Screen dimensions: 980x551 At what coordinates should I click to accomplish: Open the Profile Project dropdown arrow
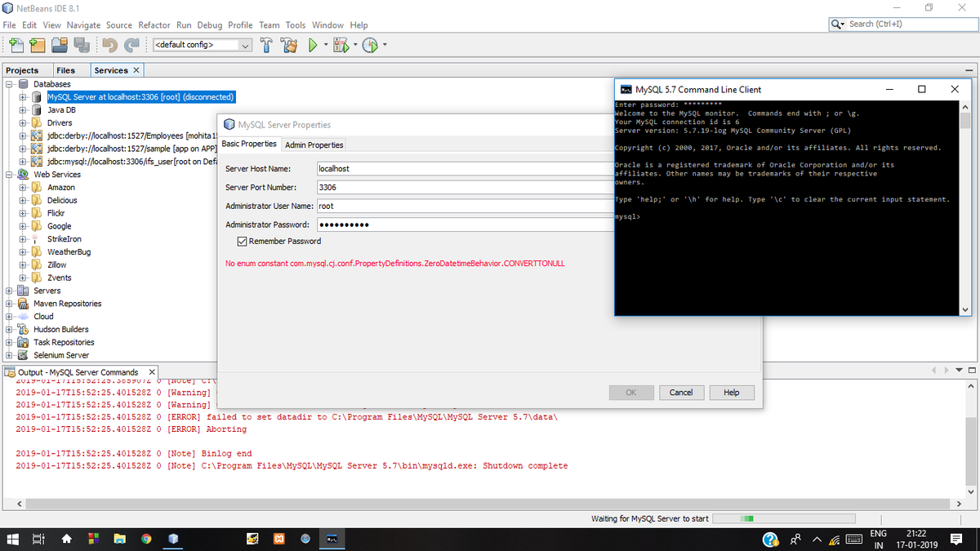pos(385,45)
